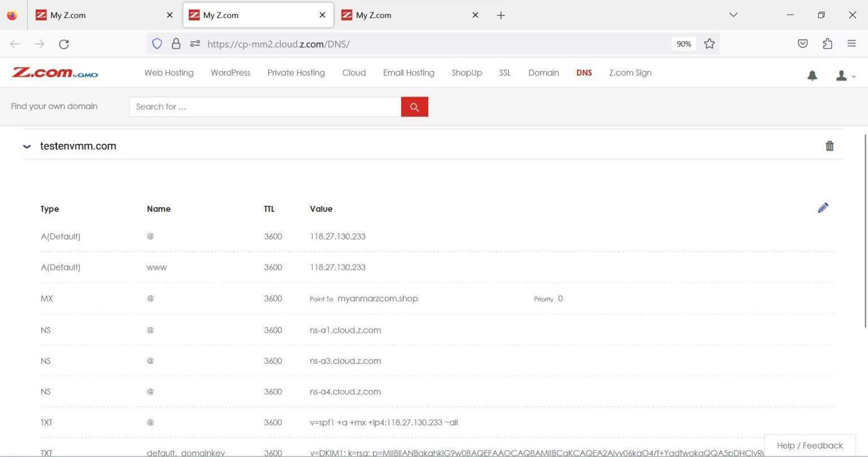
Task: Open the WordPress menu
Action: (x=231, y=72)
